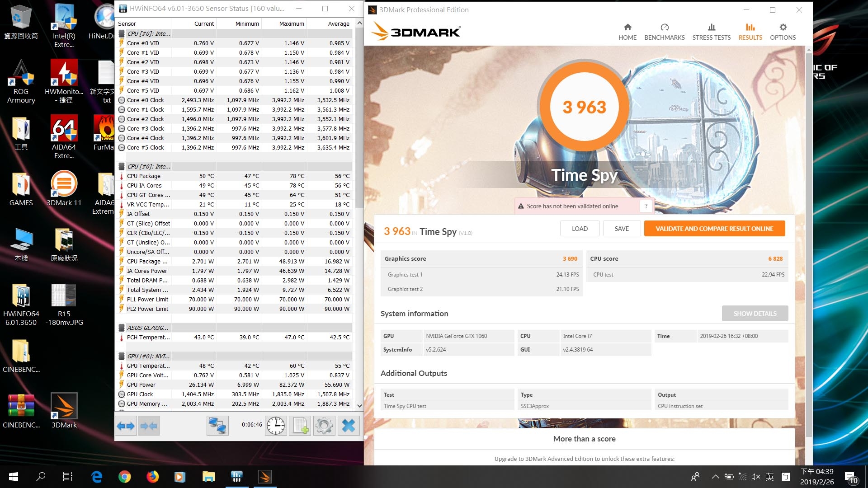Select the PCH Temperature row
The height and width of the screenshot is (488, 868).
coord(234,337)
